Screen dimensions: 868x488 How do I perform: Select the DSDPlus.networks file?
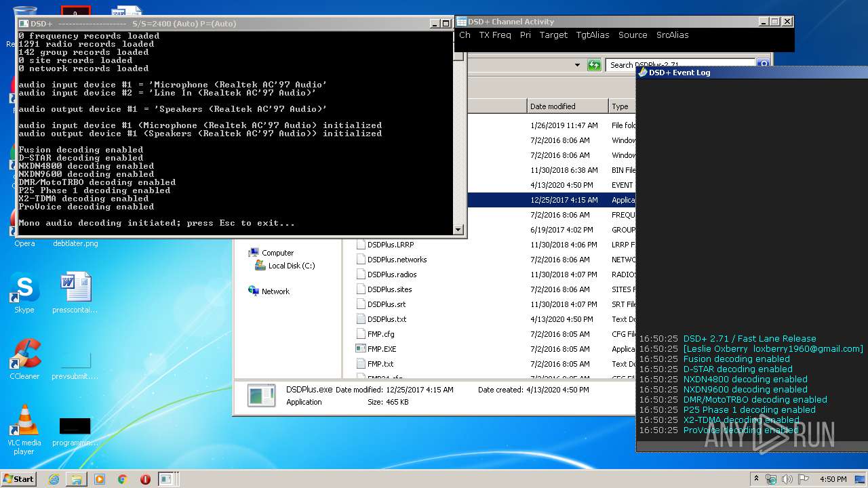397,260
